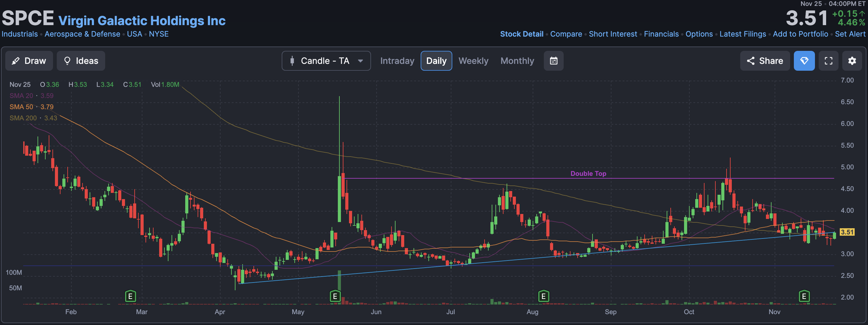Select the SMA 50 indicator label
Viewport: 868px width, 325px height.
[31, 107]
